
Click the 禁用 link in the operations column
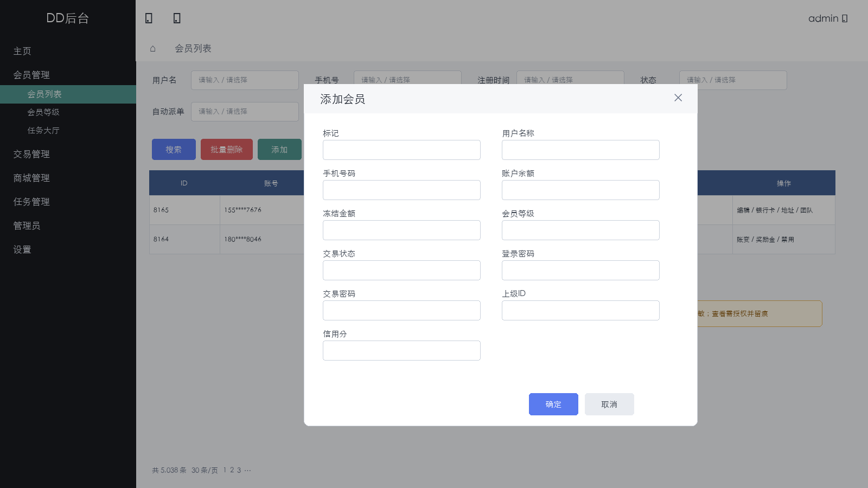click(x=788, y=240)
